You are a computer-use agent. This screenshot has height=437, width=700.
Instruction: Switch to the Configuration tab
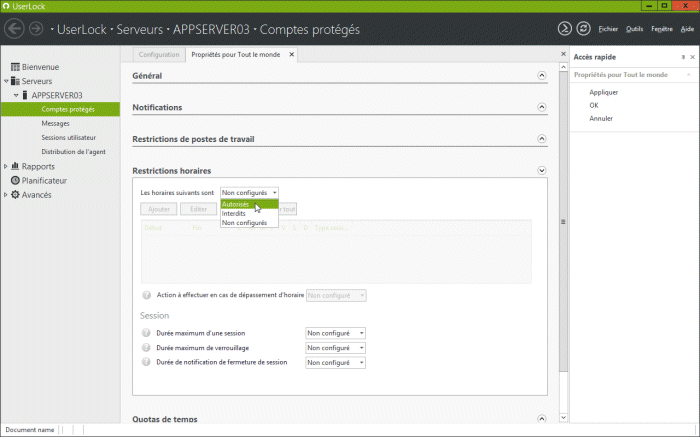click(x=159, y=54)
